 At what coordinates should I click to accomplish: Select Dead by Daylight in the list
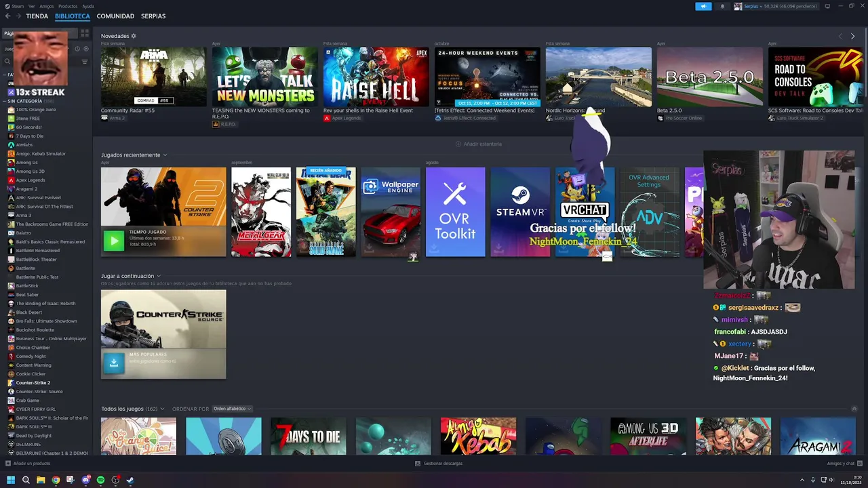33,436
